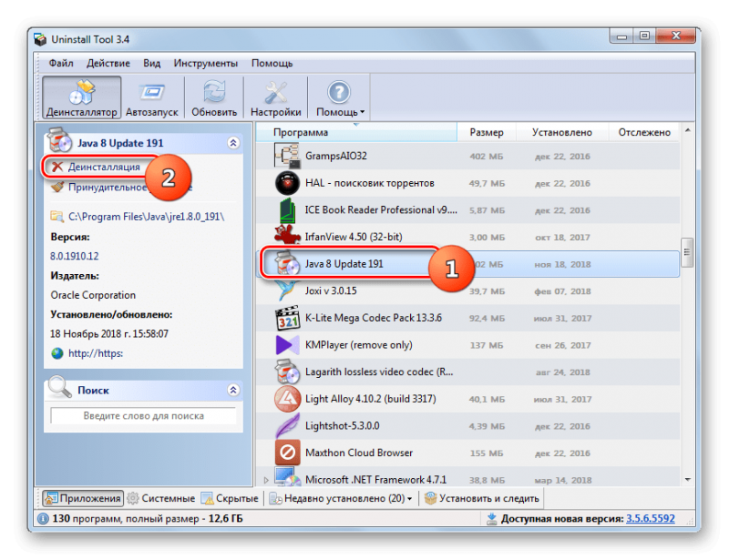Click the Uninstall Tool title bar app icon
Image resolution: width=729 pixels, height=560 pixels.
41,39
